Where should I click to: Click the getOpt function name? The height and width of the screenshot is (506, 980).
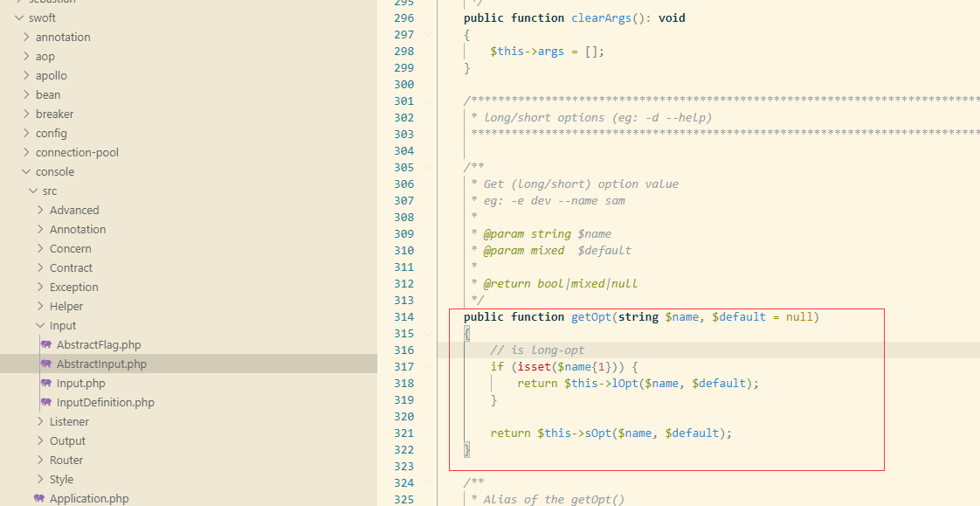click(591, 317)
